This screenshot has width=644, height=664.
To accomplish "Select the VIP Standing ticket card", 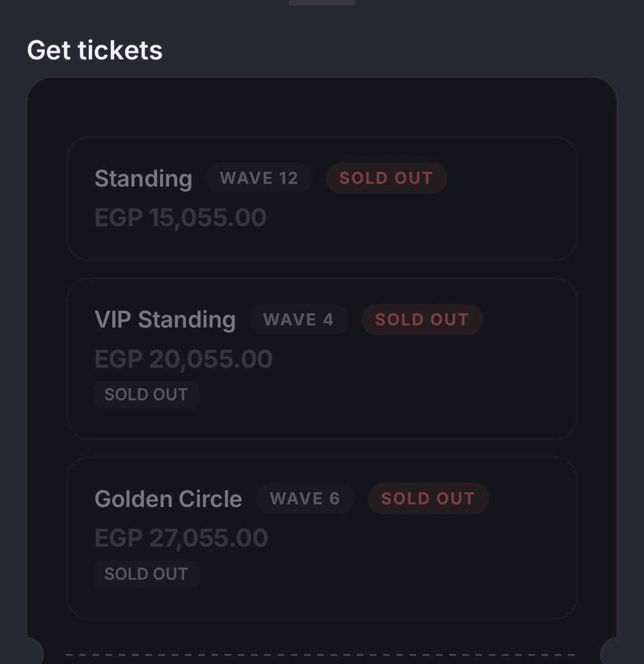I will [322, 359].
